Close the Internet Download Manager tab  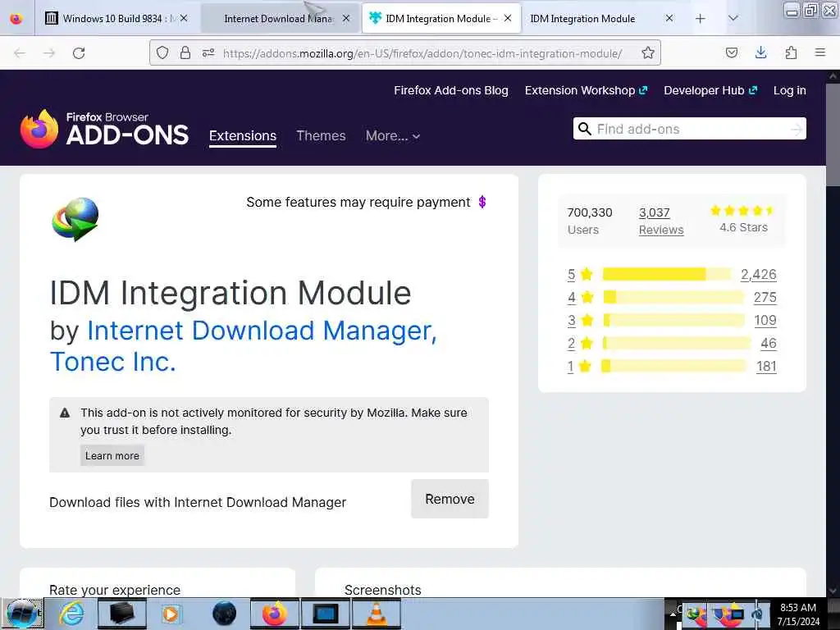346,18
